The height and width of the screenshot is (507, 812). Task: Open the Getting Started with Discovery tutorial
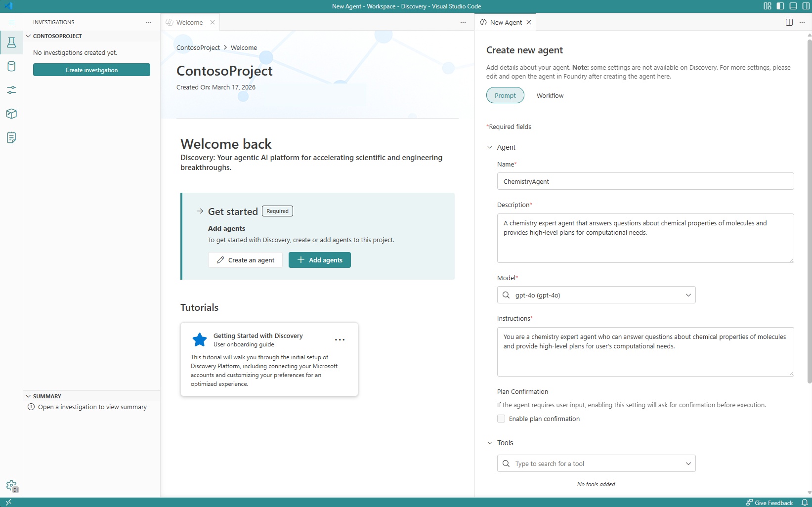269,359
